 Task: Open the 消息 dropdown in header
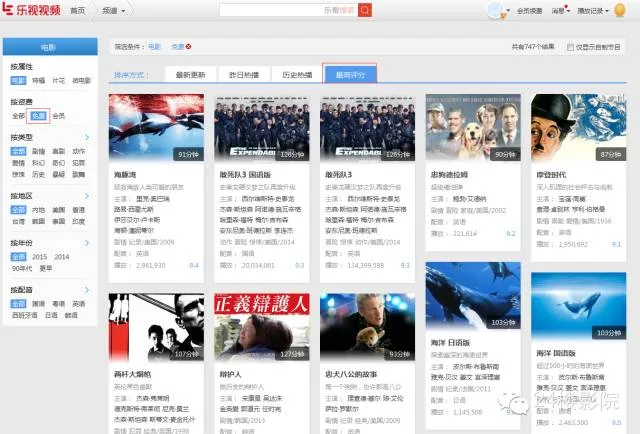(560, 11)
